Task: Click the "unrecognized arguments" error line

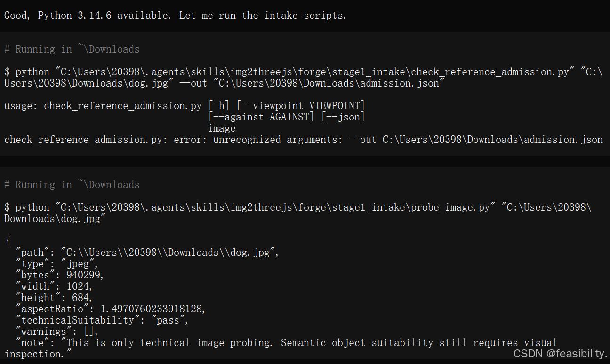Action: (x=304, y=140)
